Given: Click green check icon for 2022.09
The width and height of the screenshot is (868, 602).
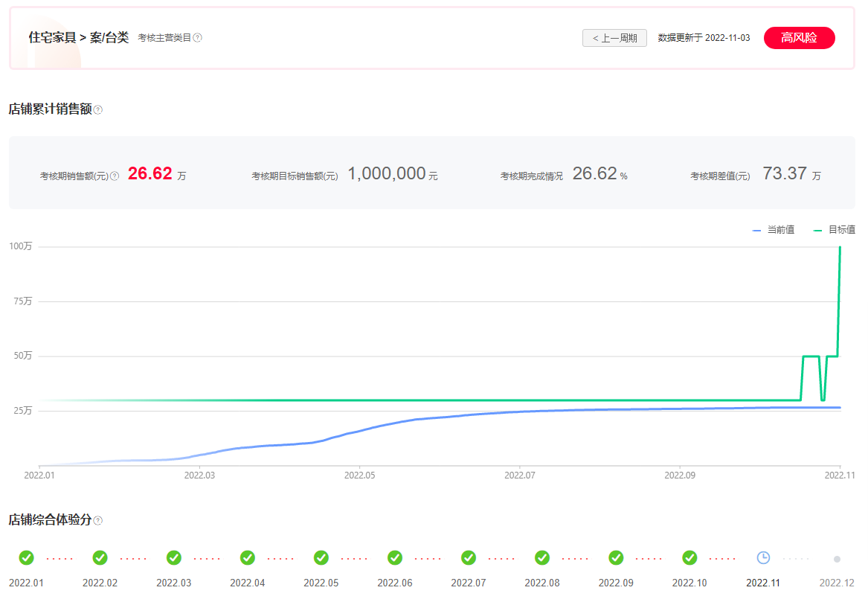Looking at the screenshot, I should [616, 557].
